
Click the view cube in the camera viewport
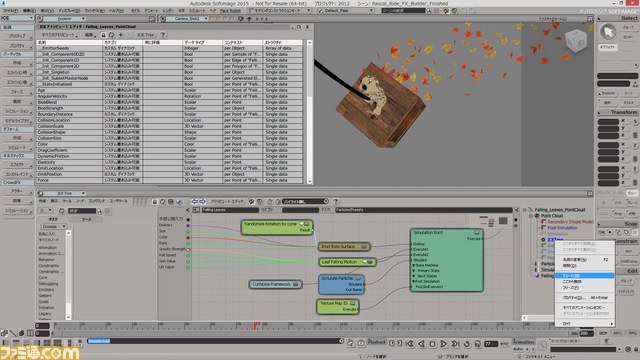pos(576,40)
